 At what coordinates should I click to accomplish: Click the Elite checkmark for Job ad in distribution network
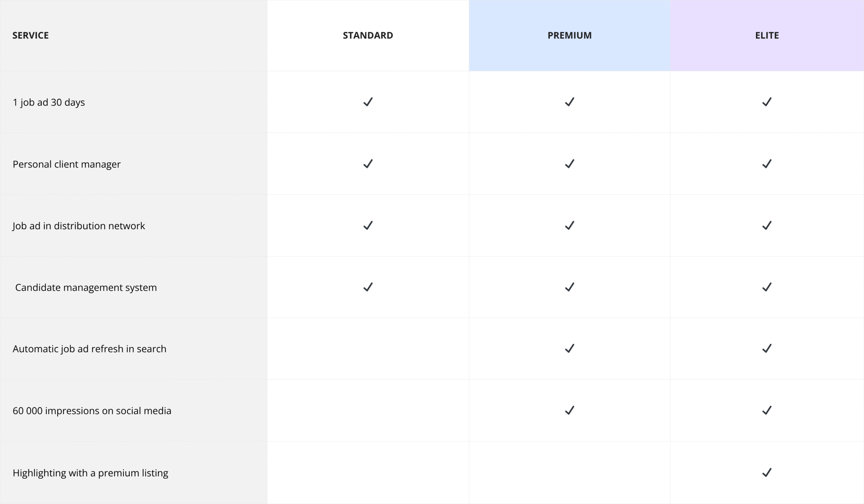point(767,225)
